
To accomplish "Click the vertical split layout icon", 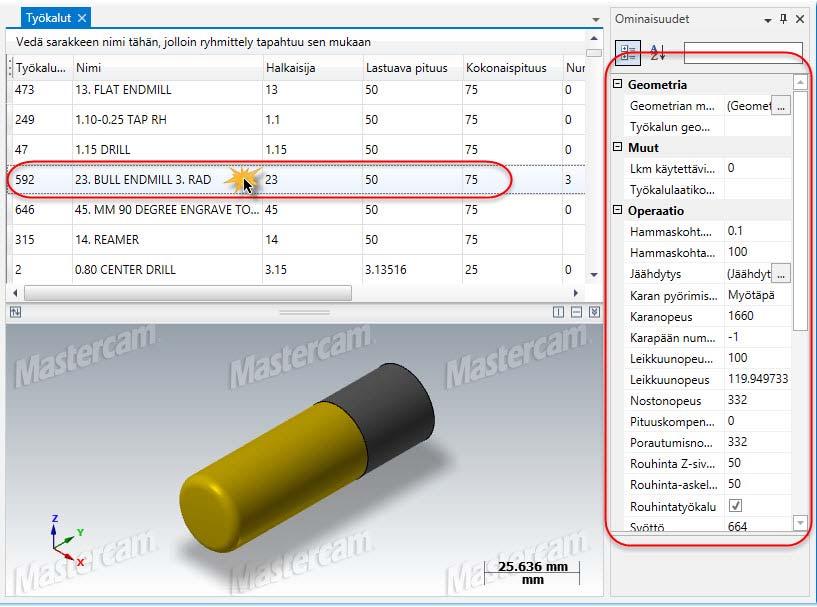I will [558, 312].
